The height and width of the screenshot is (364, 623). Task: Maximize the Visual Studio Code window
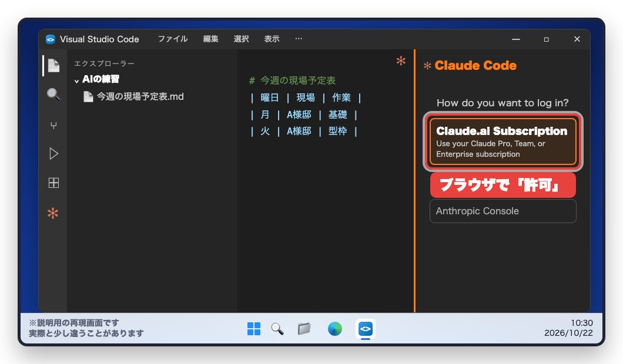click(x=547, y=39)
